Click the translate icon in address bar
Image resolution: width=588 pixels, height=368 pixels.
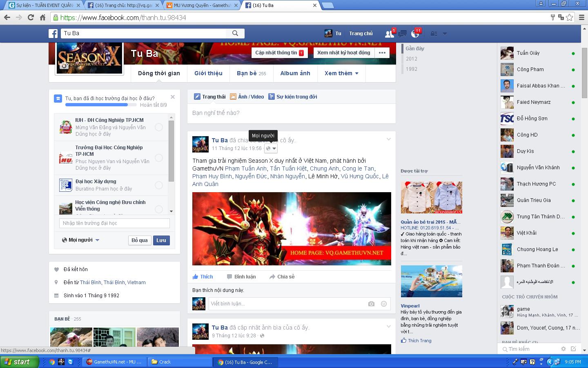(x=561, y=18)
